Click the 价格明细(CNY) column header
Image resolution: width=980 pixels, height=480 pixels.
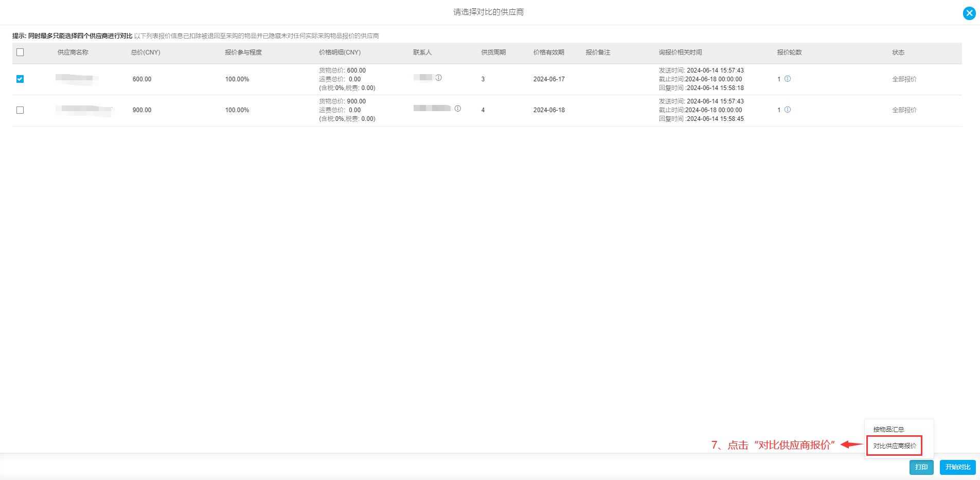(340, 52)
